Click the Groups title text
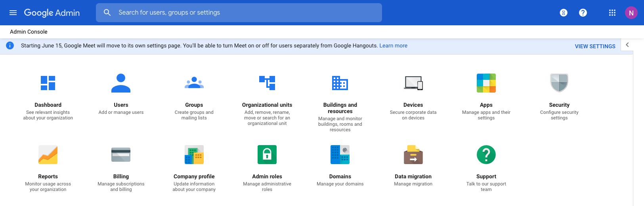This screenshot has height=206, width=644. [194, 105]
